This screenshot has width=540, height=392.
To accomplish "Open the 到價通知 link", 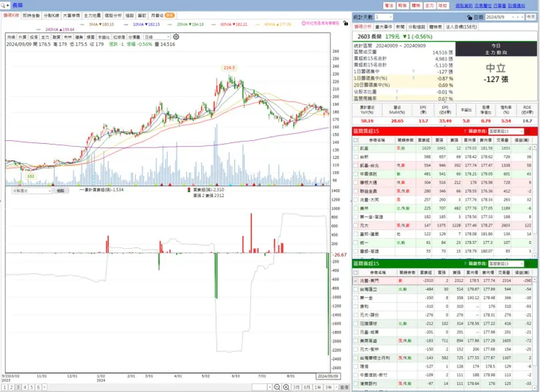I will (517, 6).
